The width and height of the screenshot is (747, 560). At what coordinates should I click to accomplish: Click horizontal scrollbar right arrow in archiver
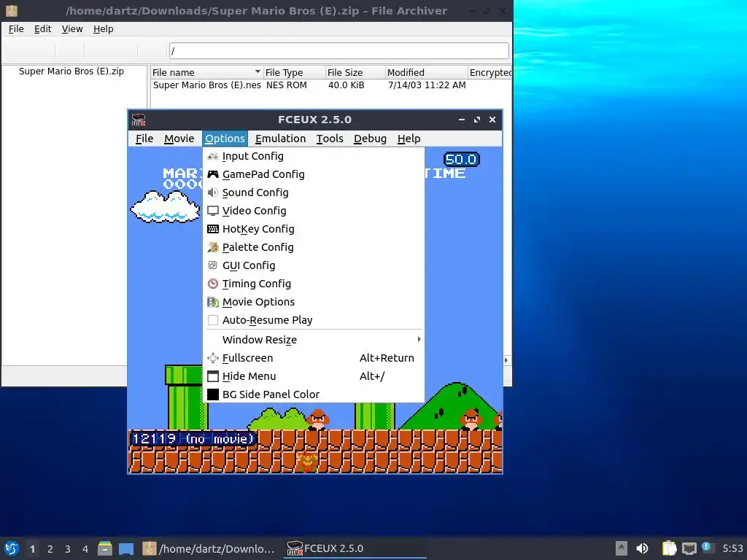(506, 360)
